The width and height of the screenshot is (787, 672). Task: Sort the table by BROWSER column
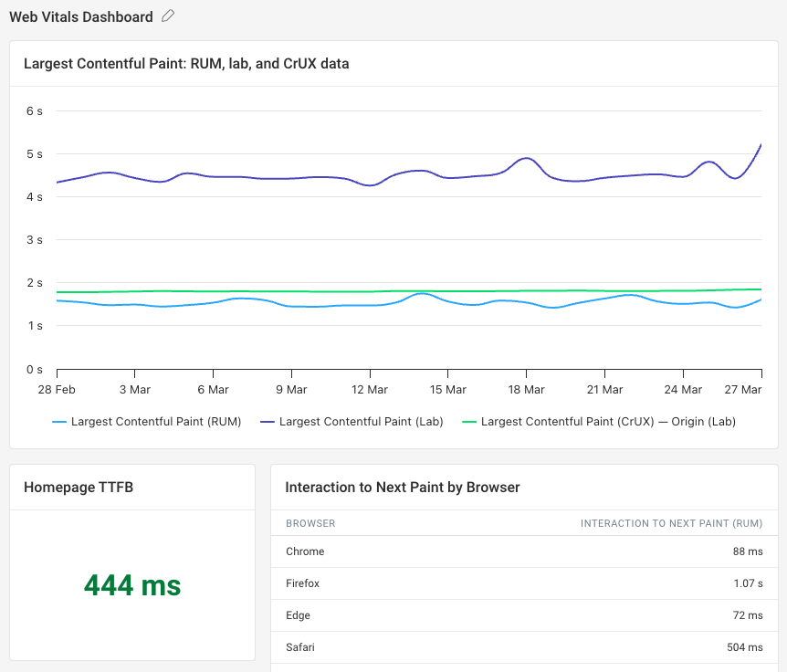(310, 523)
